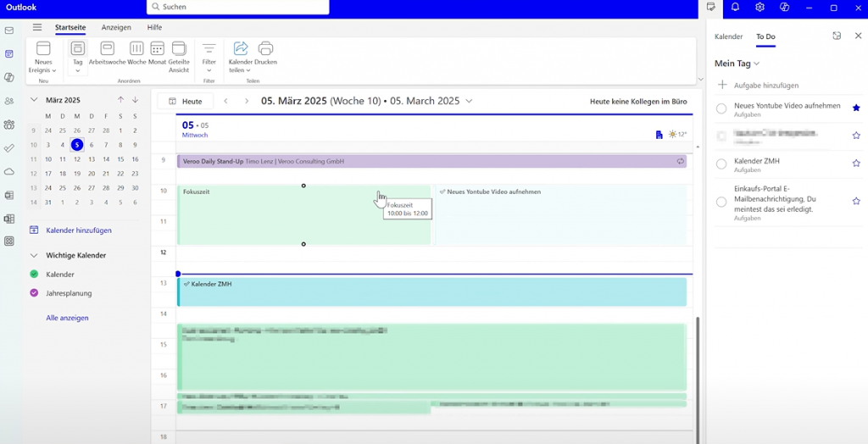Mark Einkaufs-Portal task as complete
Viewport: 868px width, 444px height.
pyautogui.click(x=721, y=202)
